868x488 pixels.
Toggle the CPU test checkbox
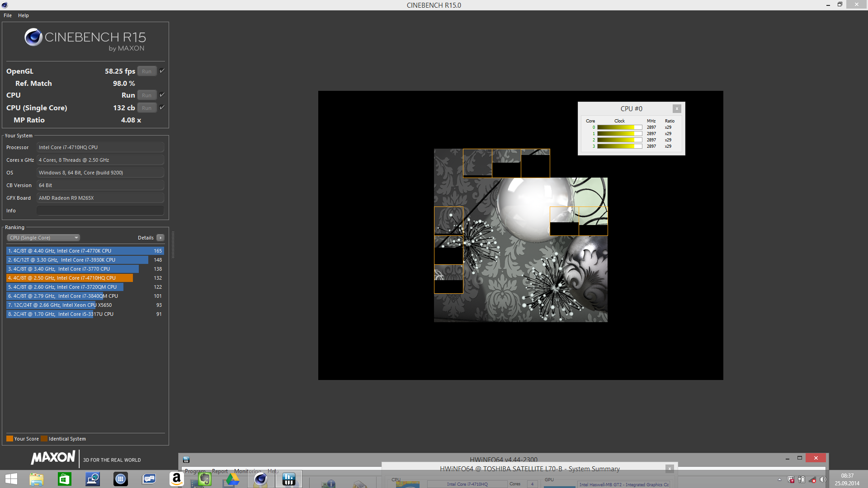click(162, 95)
